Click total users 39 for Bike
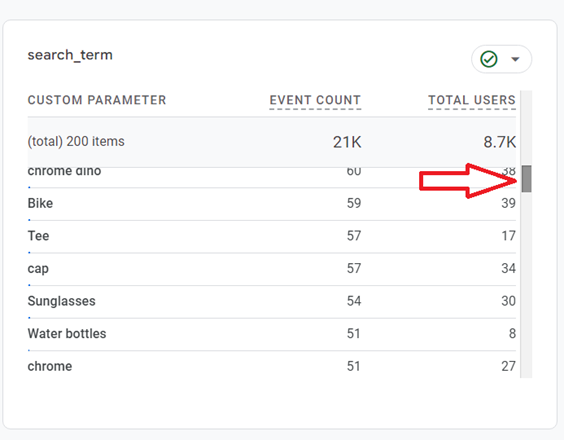This screenshot has height=440, width=564. point(509,203)
